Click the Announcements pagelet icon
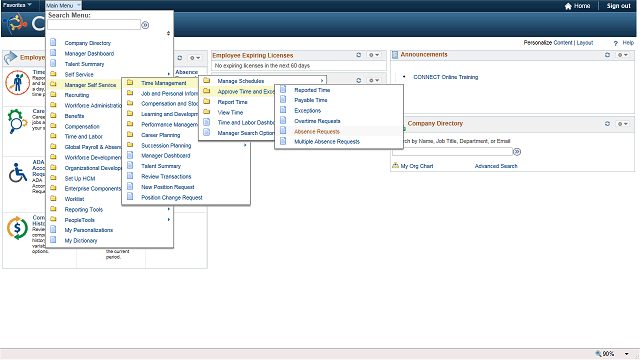This screenshot has height=360, width=640. (395, 55)
